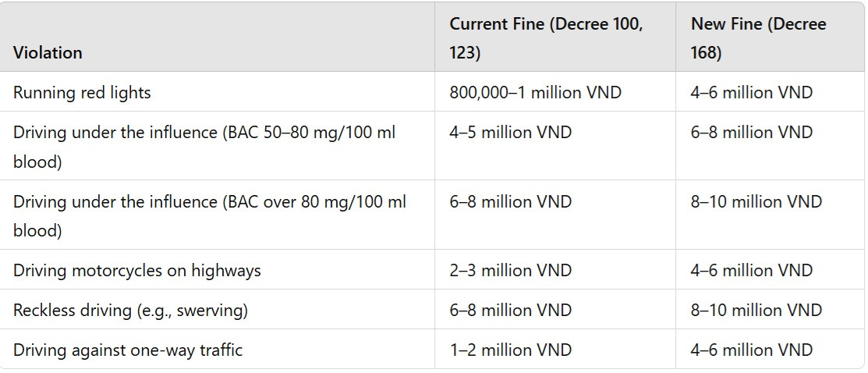868x373 pixels.
Task: Select the Reckless driving (e.g., swerving) cell
Action: [130, 311]
